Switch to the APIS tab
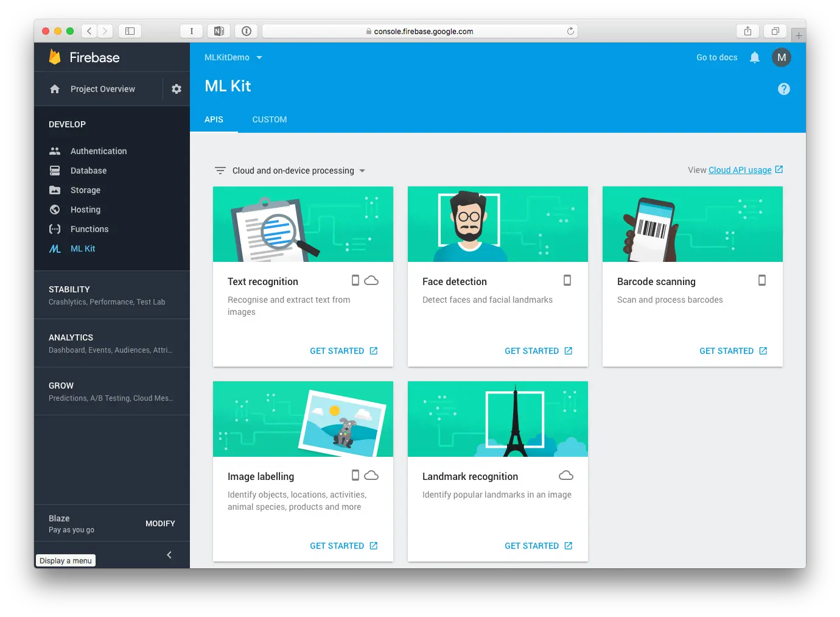This screenshot has width=840, height=617. coord(214,119)
